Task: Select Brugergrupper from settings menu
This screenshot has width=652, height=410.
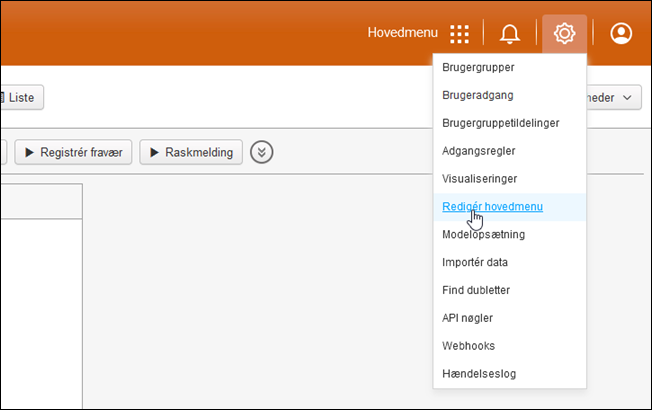Action: (x=478, y=68)
